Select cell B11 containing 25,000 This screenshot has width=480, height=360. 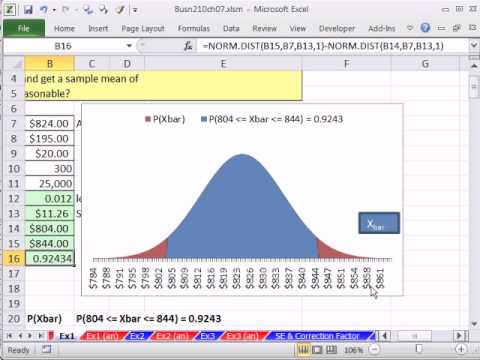pyautogui.click(x=49, y=184)
